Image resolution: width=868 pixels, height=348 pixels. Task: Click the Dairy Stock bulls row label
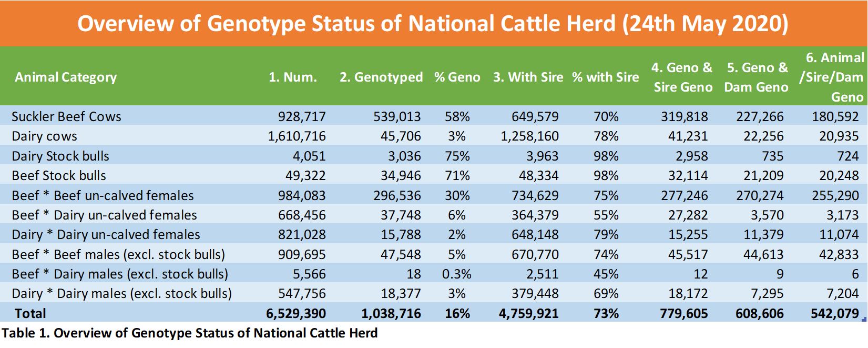coord(60,156)
